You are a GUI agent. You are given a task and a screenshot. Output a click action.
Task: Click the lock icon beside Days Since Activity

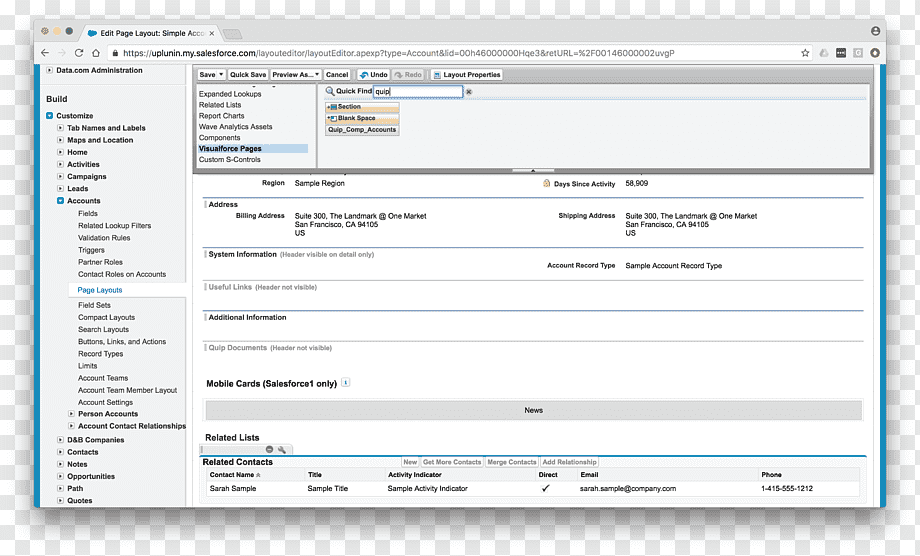(x=546, y=183)
